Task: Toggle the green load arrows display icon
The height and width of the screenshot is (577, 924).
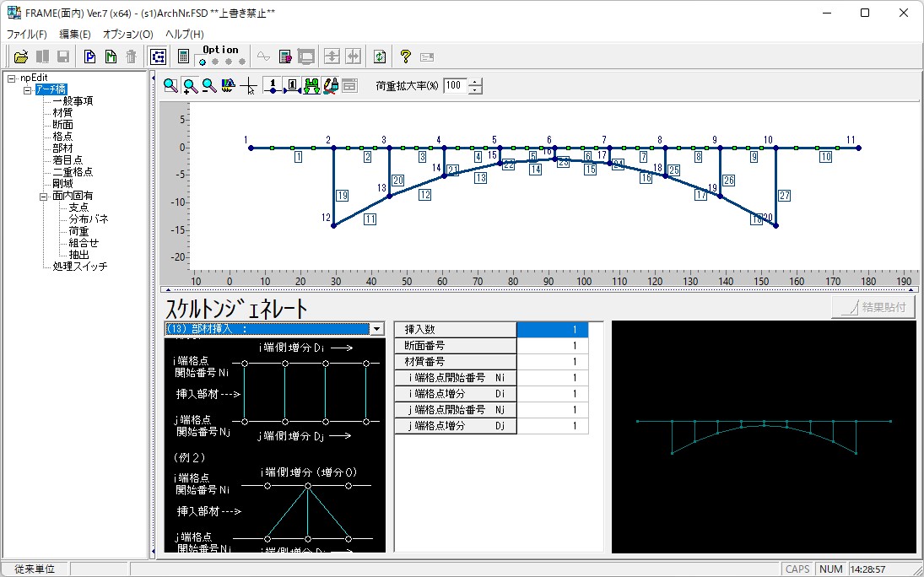Action: (311, 86)
